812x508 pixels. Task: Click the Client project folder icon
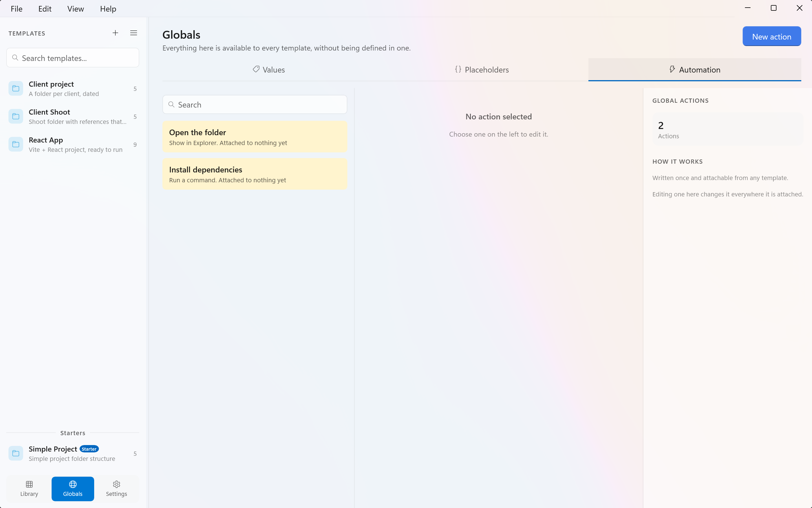pyautogui.click(x=16, y=88)
